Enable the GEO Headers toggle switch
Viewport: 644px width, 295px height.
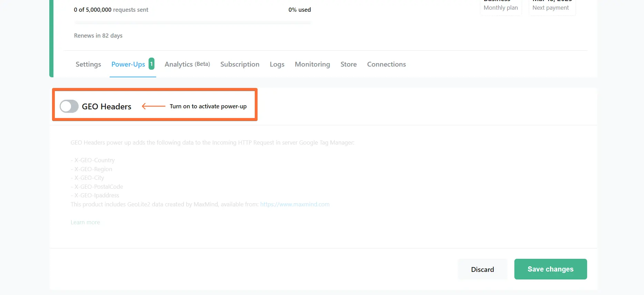point(69,106)
